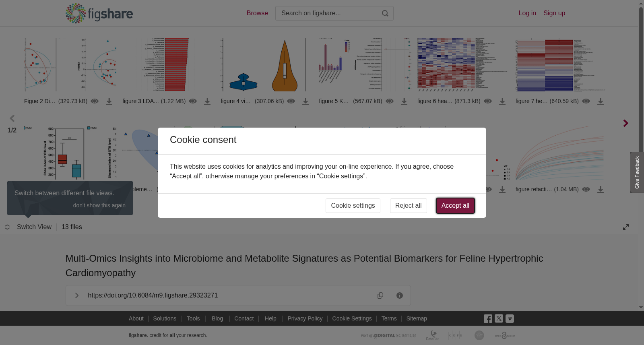Go to next page of files
This screenshot has width=644, height=345.
[x=625, y=123]
